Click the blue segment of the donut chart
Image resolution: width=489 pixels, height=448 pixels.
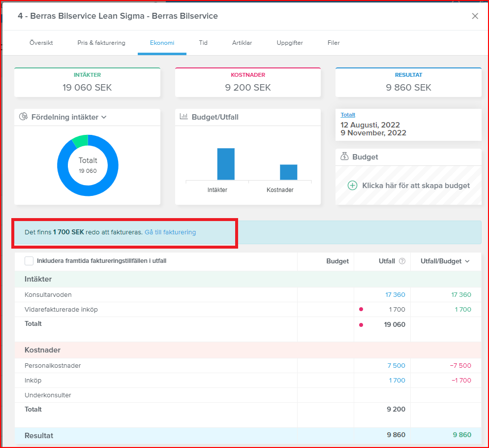[x=88, y=191]
